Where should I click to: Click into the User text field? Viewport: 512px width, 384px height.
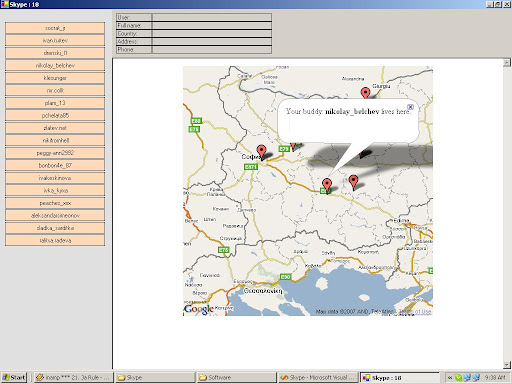(212, 17)
